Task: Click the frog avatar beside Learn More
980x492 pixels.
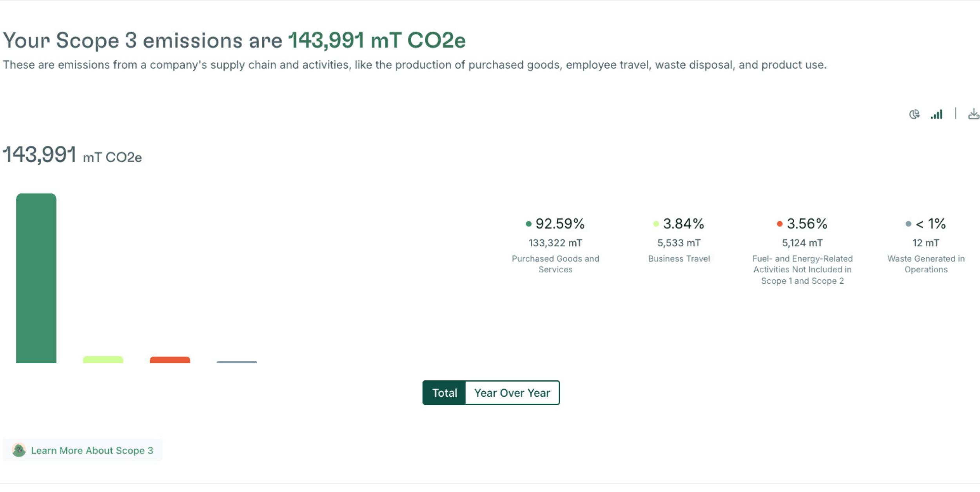Action: pyautogui.click(x=19, y=450)
